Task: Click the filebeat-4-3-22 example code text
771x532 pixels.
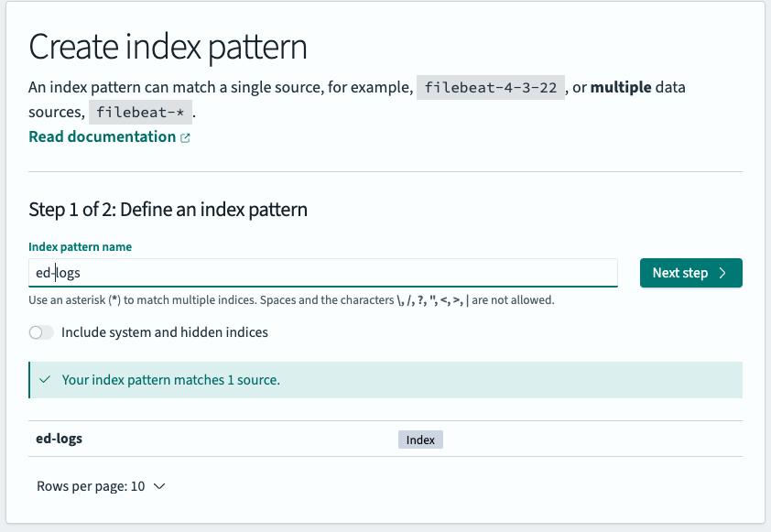Action: point(490,88)
